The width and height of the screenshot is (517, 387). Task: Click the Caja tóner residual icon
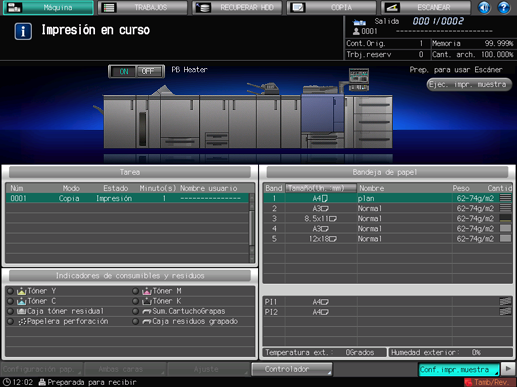21,311
